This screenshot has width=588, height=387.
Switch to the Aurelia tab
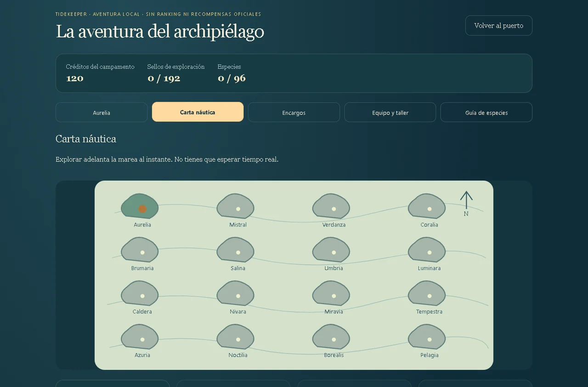tap(102, 112)
